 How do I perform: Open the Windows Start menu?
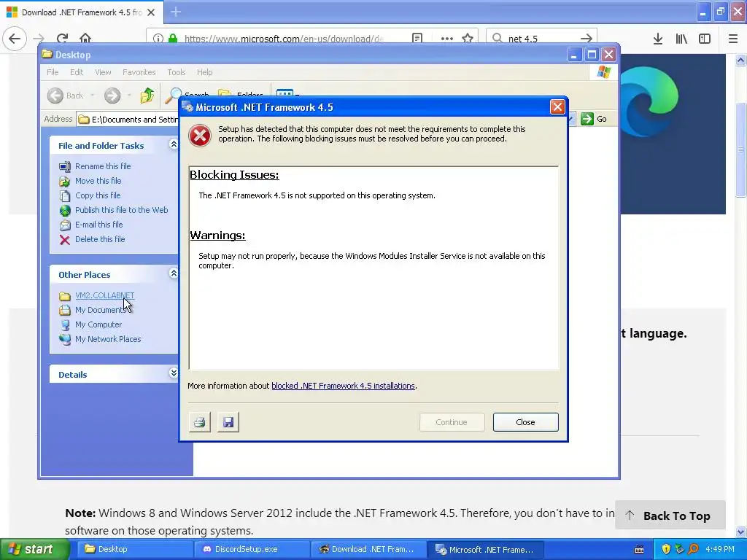click(34, 550)
